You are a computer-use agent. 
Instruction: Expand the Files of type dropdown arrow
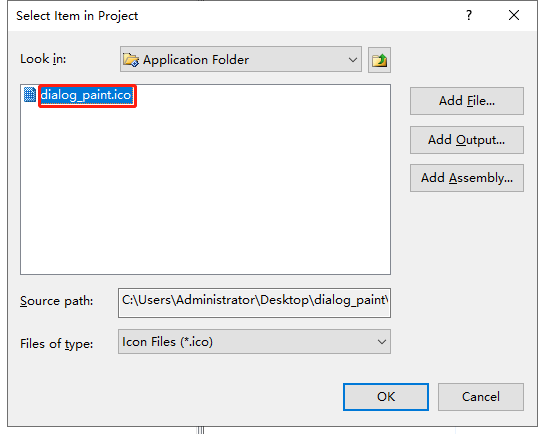click(x=382, y=342)
